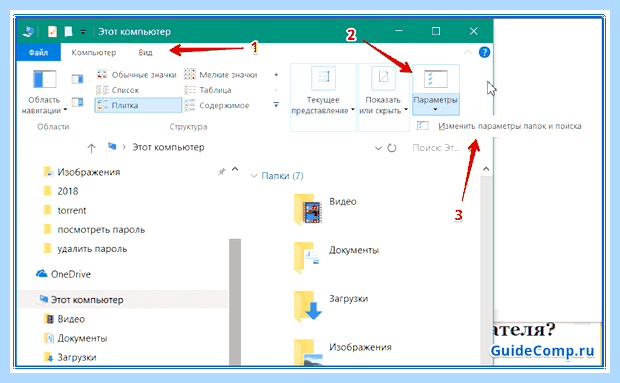Open the Файл ribbon tab

(38, 52)
